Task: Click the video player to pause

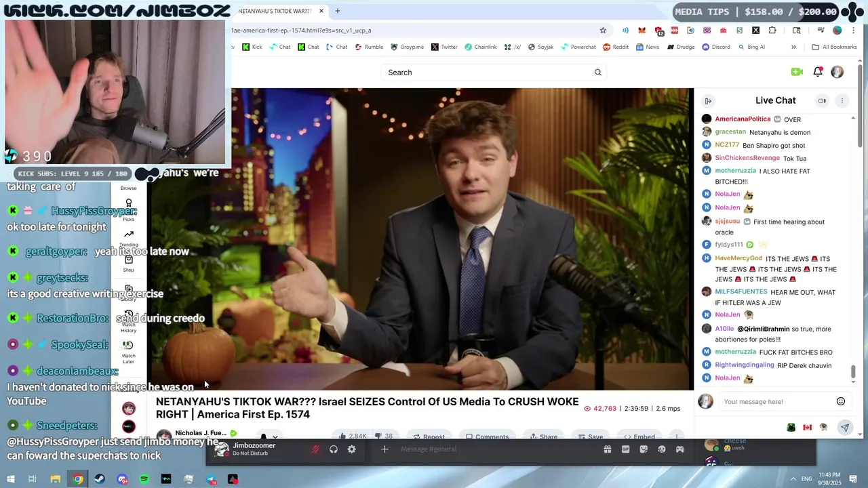Action: [420, 239]
